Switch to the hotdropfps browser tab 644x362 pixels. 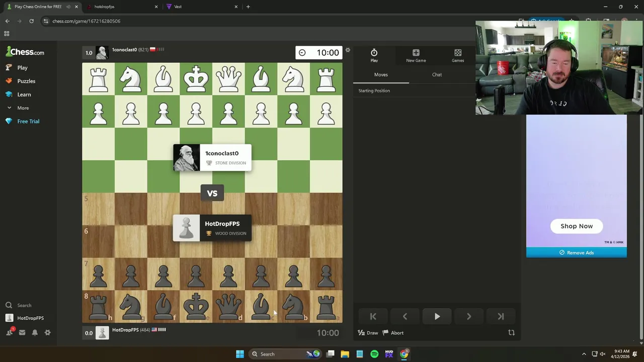point(121,7)
